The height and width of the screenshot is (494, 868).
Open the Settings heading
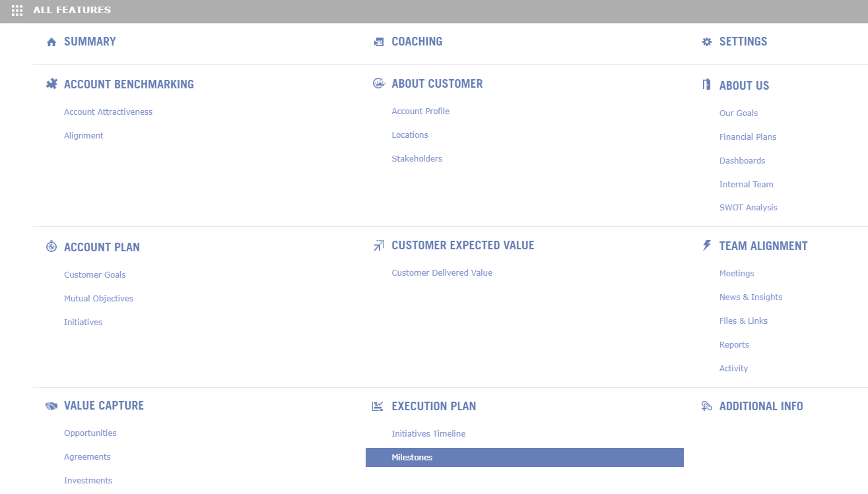pyautogui.click(x=743, y=42)
